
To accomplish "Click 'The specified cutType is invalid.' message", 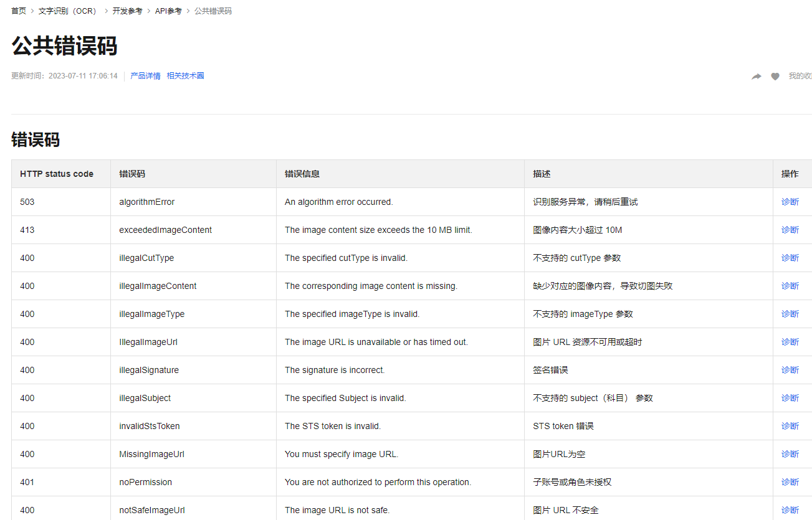I will 346,258.
